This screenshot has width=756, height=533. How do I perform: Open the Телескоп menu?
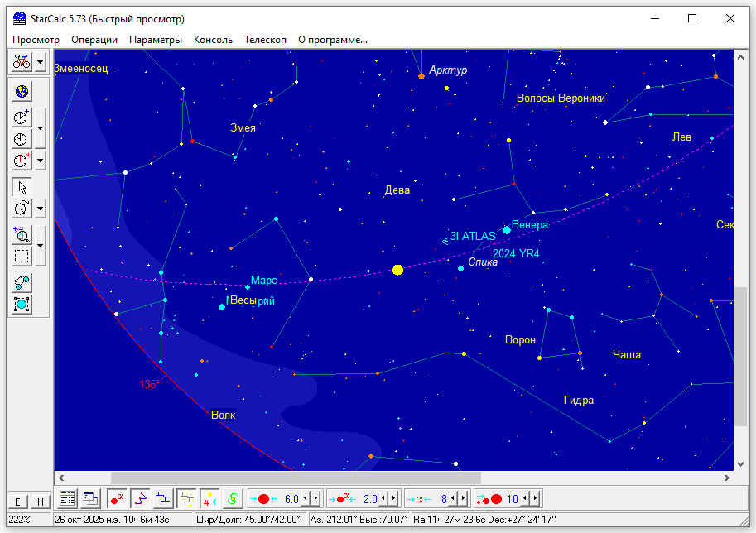click(265, 39)
